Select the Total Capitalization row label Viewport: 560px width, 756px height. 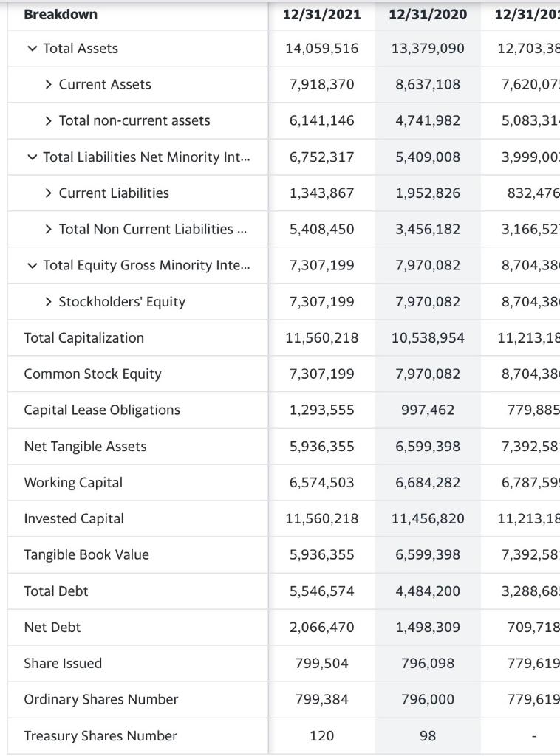[x=84, y=338]
